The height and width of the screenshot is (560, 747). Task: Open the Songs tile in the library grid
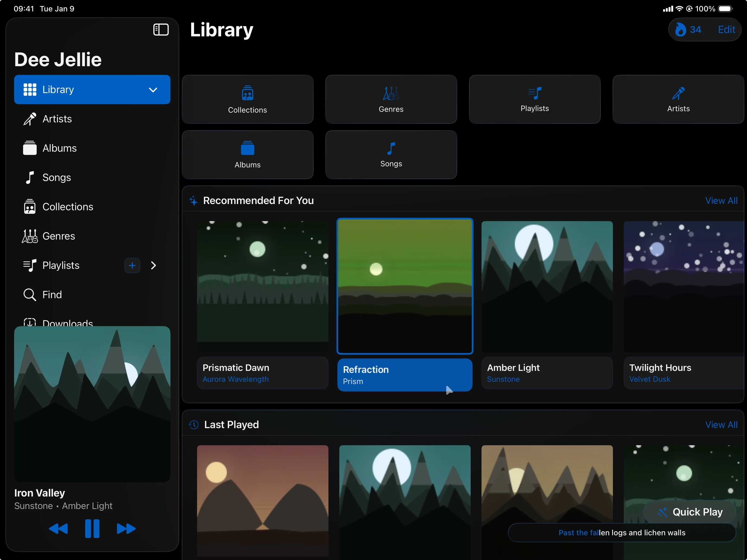391,155
